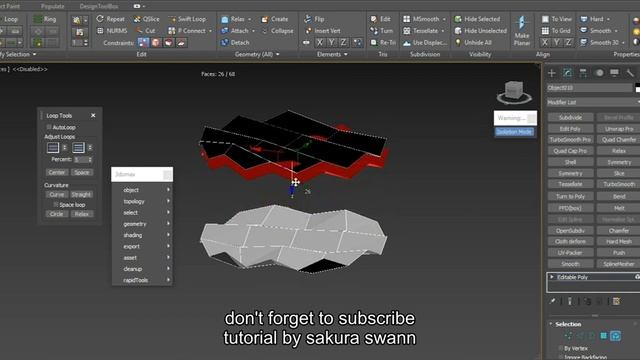The width and height of the screenshot is (640, 360).
Task: Toggle constraint to Face
Action: coord(169,42)
